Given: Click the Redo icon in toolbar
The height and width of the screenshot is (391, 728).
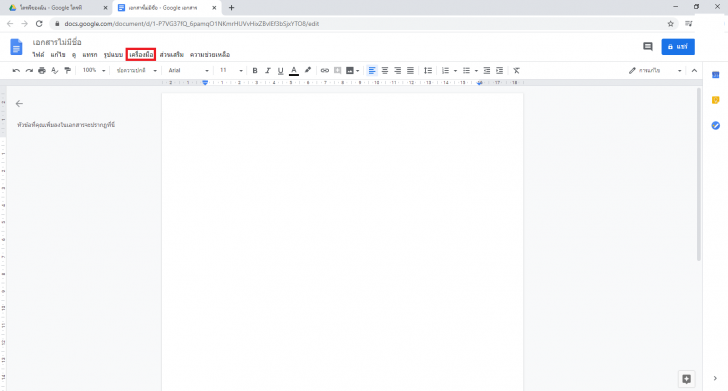Looking at the screenshot, I should 29,71.
